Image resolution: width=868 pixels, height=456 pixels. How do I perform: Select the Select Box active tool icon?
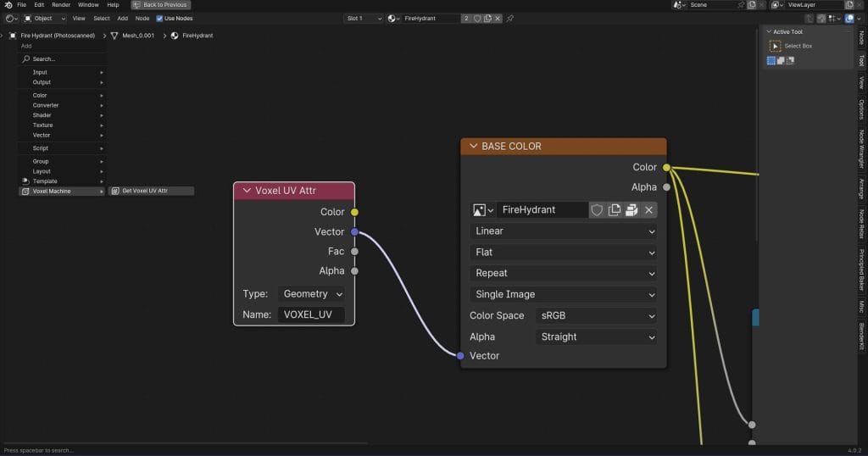(775, 46)
